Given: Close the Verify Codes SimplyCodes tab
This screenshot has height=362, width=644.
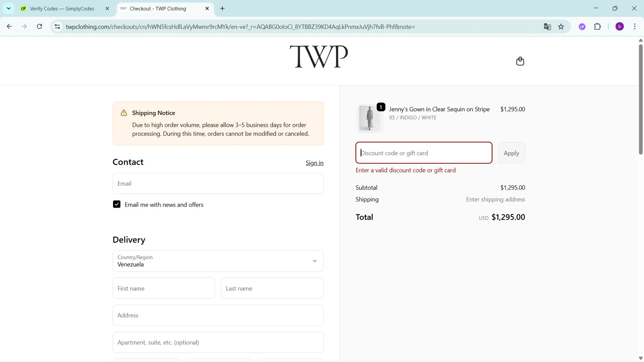Looking at the screenshot, I should click(x=107, y=9).
